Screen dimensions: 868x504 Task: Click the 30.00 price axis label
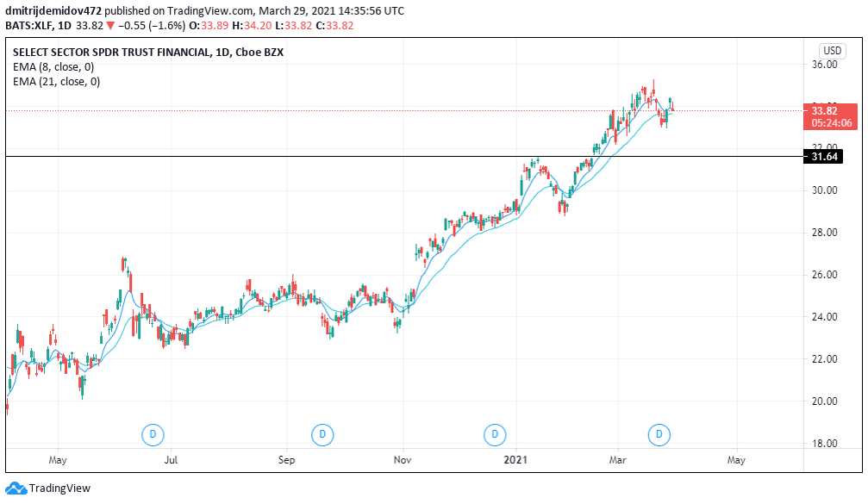[x=824, y=190]
